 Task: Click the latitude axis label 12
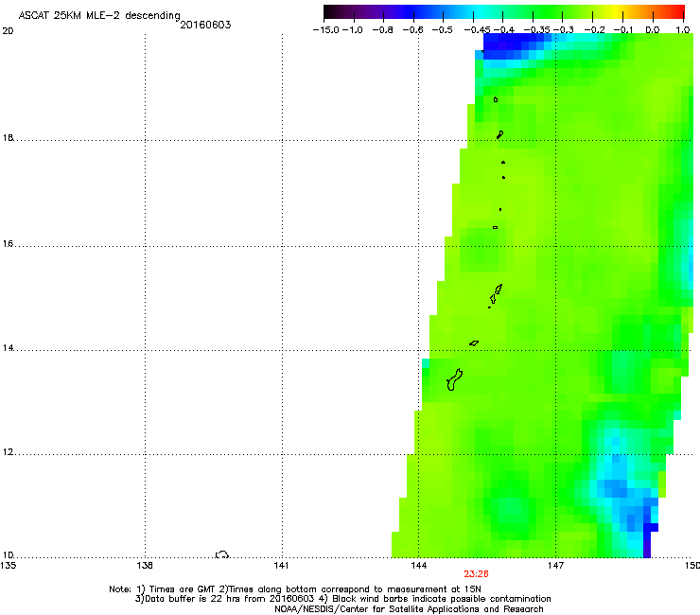click(8, 452)
